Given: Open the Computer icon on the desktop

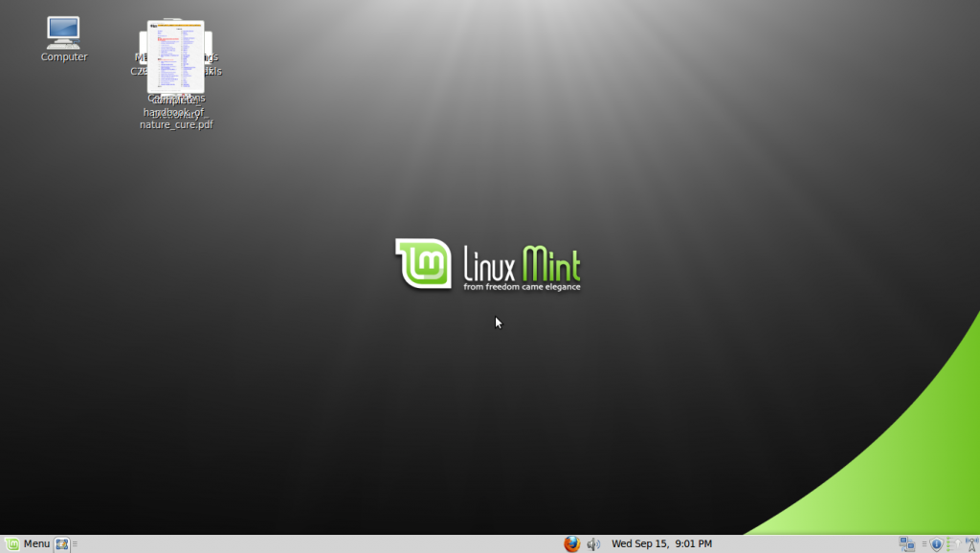Looking at the screenshot, I should pyautogui.click(x=63, y=32).
